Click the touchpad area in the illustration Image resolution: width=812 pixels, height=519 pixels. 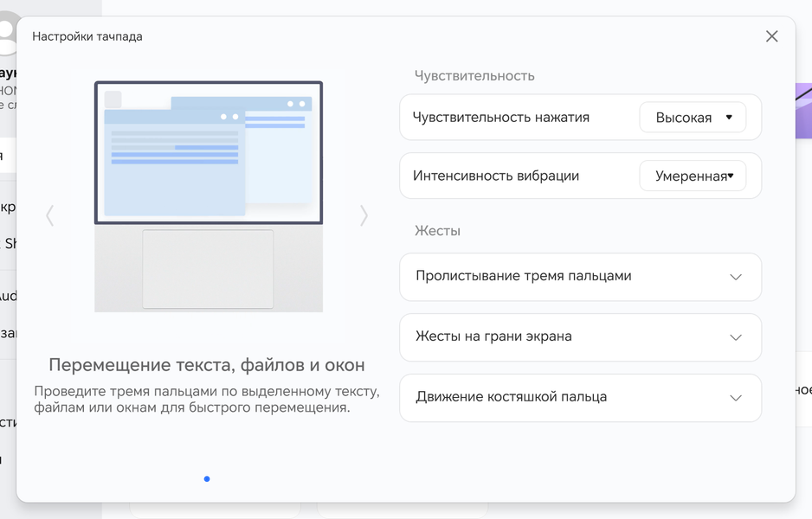point(208,268)
